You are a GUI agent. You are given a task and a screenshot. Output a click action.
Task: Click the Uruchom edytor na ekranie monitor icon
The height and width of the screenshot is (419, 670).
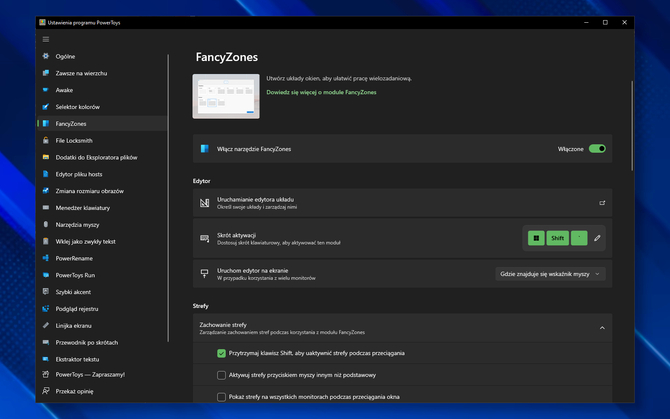click(205, 273)
